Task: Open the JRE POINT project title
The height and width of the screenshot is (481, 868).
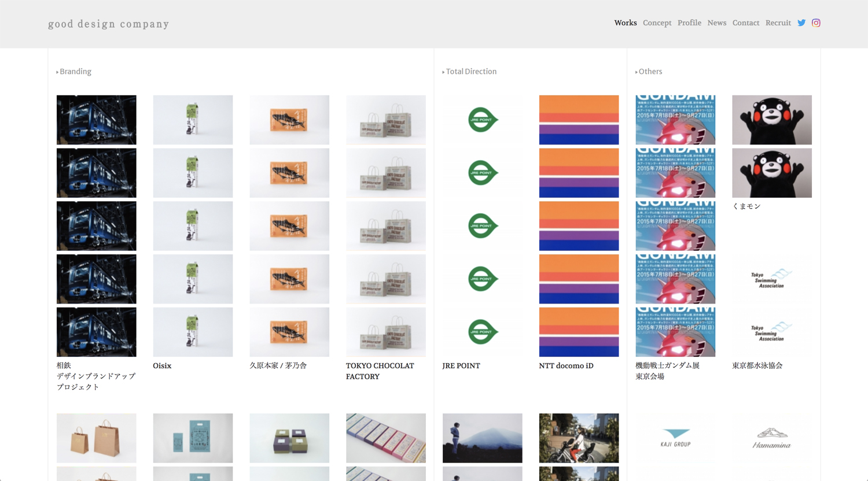Action: 461,366
